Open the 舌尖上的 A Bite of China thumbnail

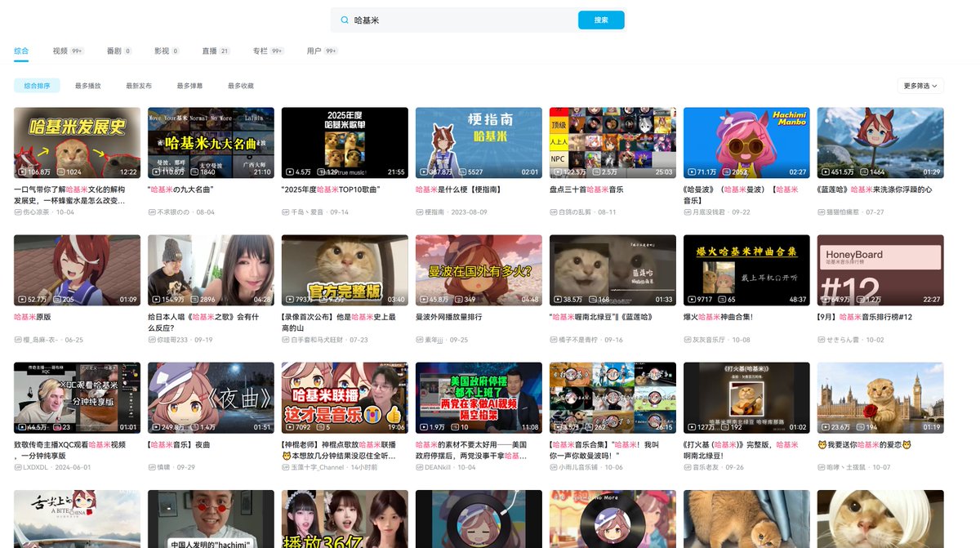click(x=77, y=519)
